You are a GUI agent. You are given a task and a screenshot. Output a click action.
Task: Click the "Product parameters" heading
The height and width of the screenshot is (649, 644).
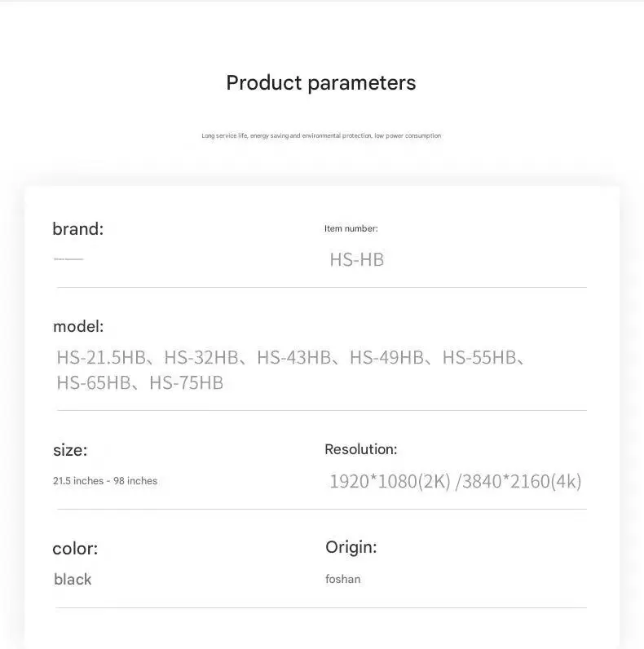coord(320,83)
